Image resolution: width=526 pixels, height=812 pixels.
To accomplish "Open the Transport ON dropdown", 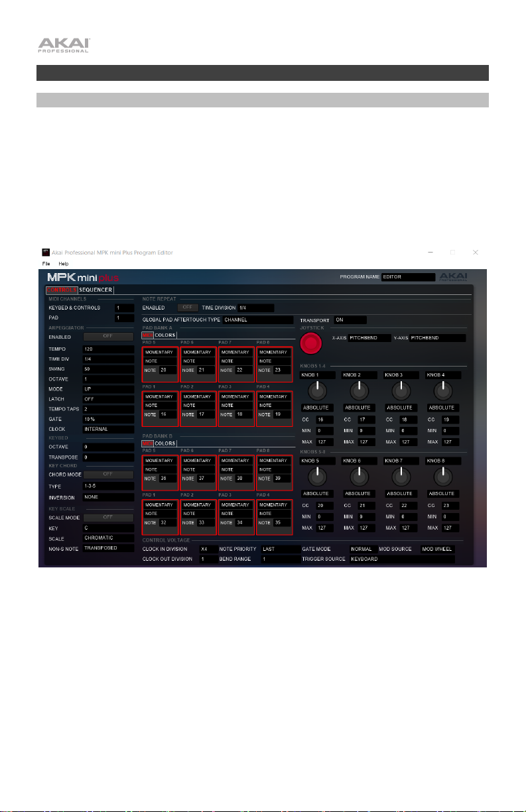I will coord(350,319).
